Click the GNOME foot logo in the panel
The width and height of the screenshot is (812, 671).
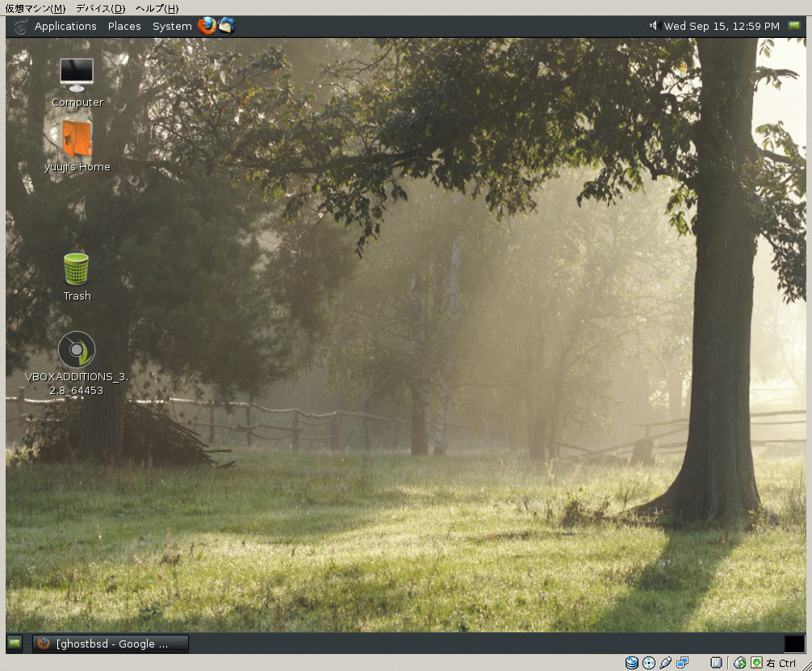click(20, 26)
